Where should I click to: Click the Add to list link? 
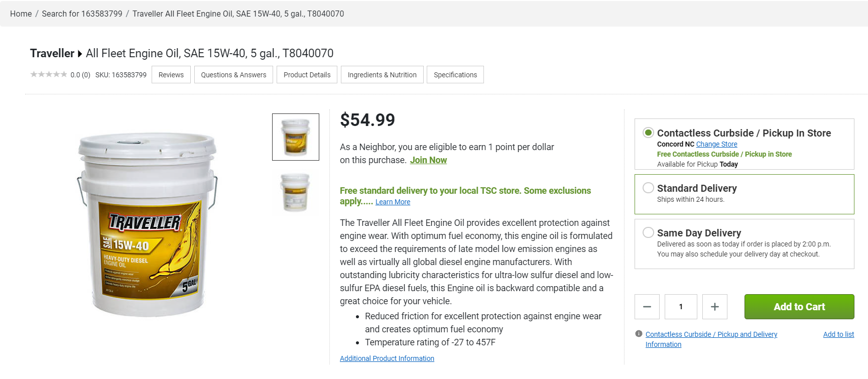coord(838,334)
